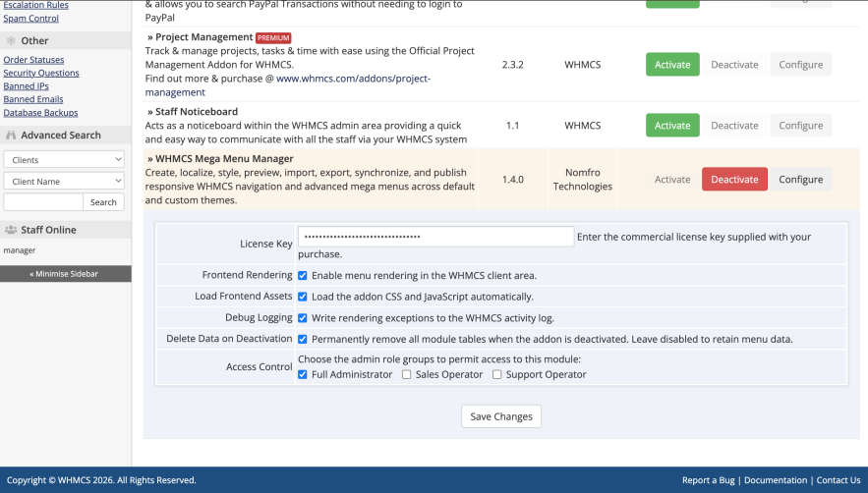Image resolution: width=868 pixels, height=493 pixels.
Task: Open the Security Questions link
Action: [x=41, y=73]
